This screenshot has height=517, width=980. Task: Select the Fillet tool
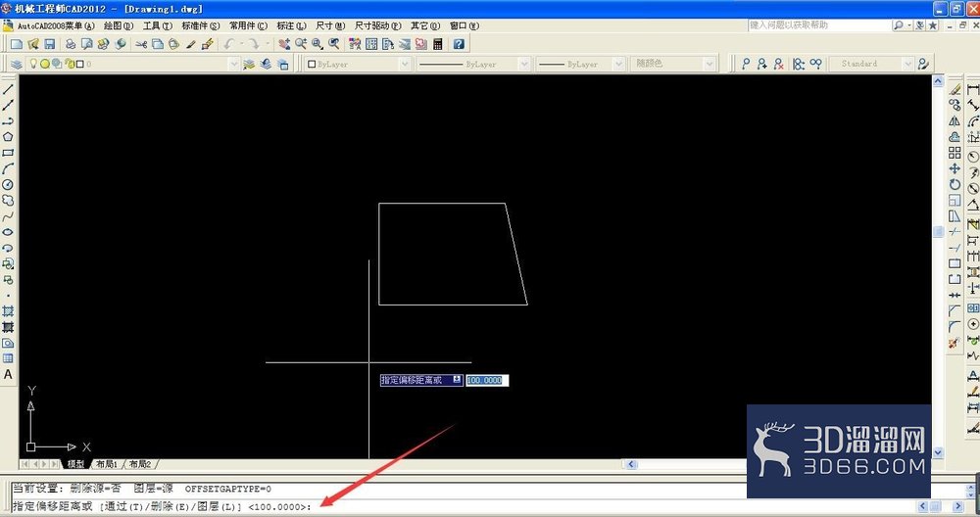coord(955,327)
